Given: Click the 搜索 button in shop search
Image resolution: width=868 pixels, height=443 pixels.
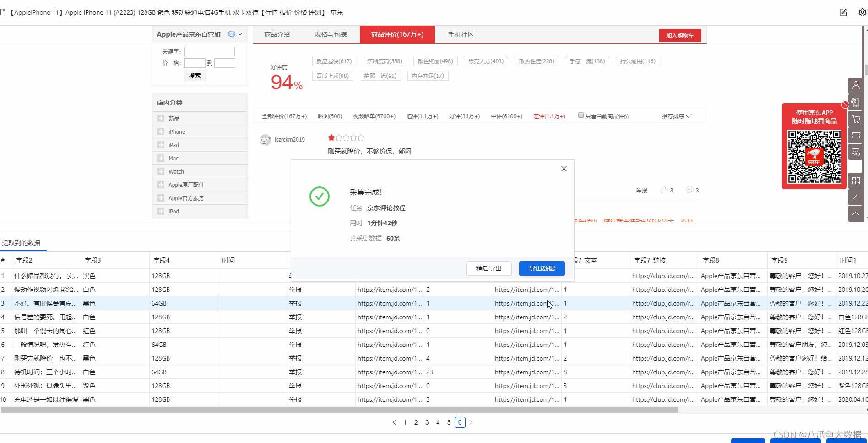Looking at the screenshot, I should [195, 76].
